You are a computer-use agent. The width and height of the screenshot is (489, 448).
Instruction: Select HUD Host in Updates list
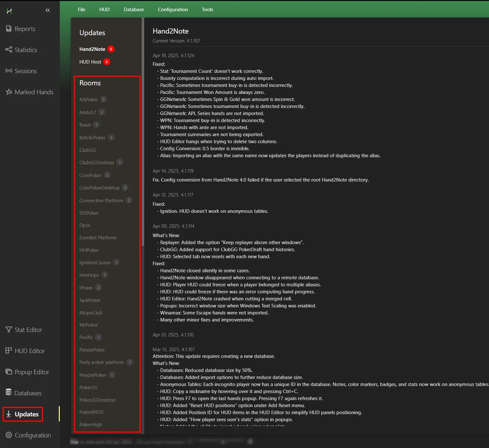point(90,62)
